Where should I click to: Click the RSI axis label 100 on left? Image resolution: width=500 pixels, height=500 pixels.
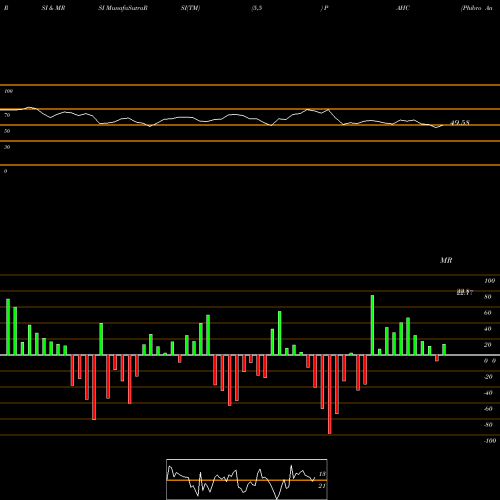point(8,91)
